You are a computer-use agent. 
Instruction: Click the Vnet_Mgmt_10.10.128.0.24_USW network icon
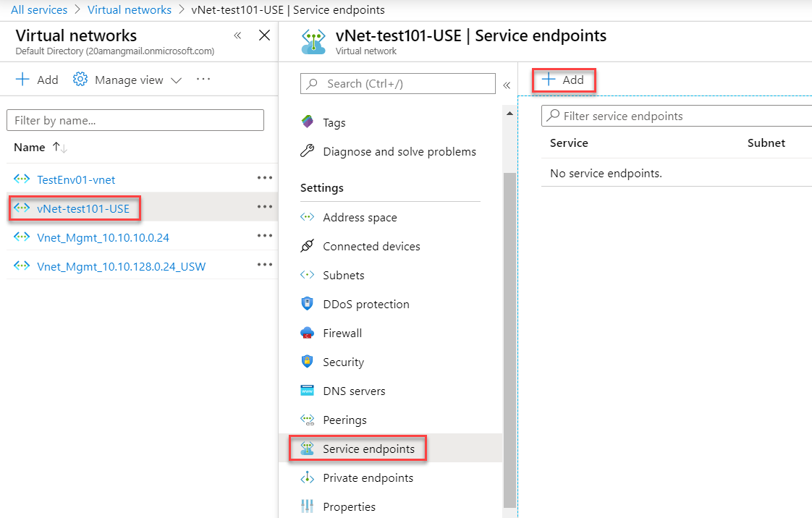point(22,266)
